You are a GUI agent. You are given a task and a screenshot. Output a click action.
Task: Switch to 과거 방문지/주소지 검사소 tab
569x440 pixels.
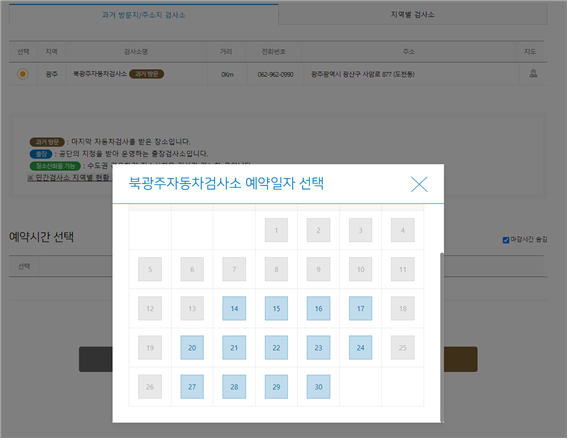point(144,15)
